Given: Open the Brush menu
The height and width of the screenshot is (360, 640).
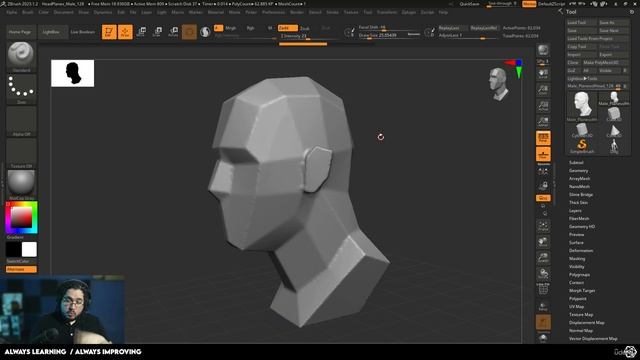Looking at the screenshot, I should (28, 12).
